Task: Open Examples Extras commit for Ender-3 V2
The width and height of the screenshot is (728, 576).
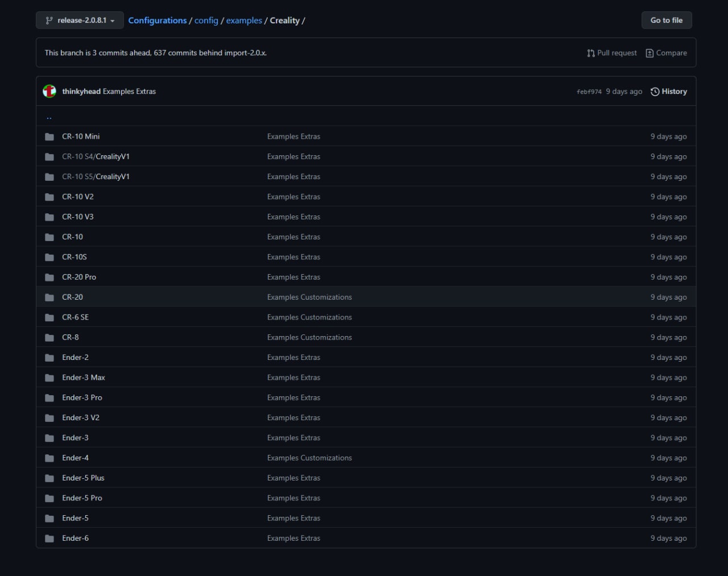Action: (x=293, y=418)
